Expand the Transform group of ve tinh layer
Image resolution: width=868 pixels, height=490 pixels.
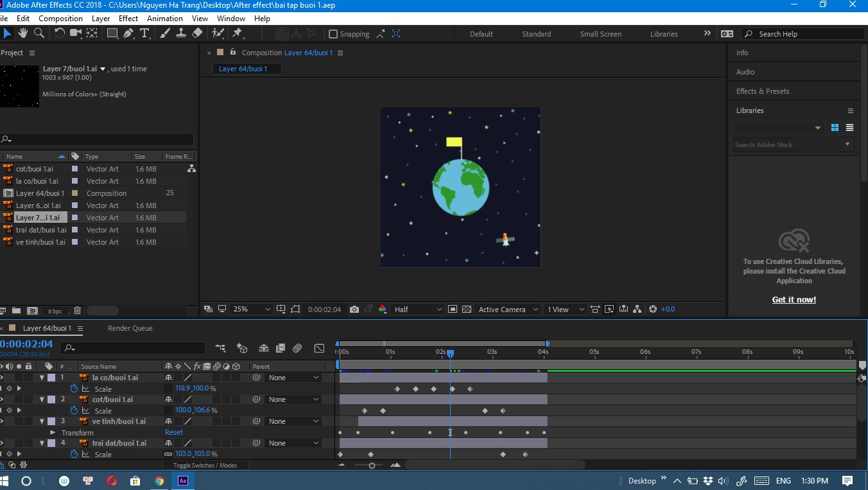(53, 433)
